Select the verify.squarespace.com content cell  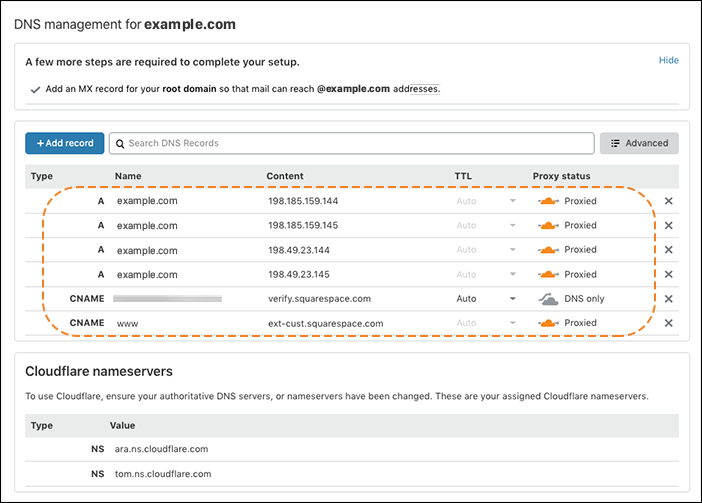tap(319, 298)
